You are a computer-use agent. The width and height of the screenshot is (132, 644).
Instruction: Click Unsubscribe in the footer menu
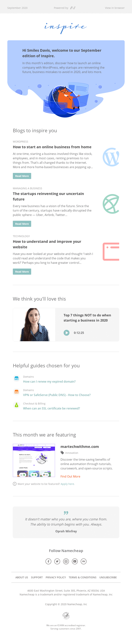click(x=108, y=577)
